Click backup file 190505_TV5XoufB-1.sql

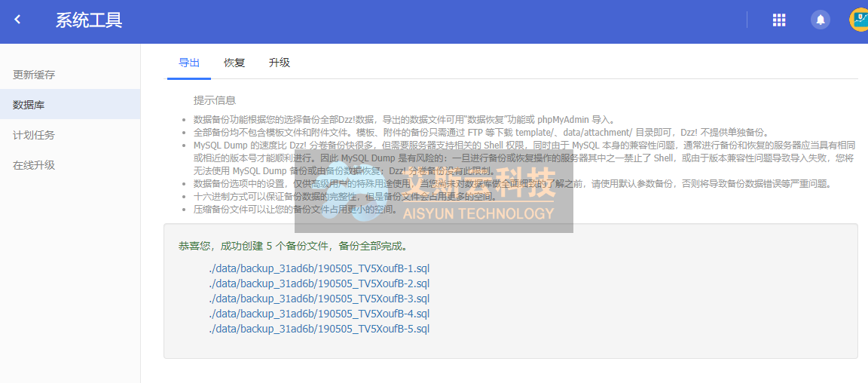(319, 268)
